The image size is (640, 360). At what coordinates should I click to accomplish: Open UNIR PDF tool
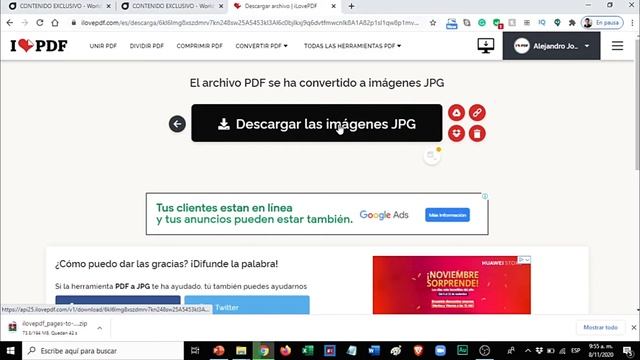(103, 46)
